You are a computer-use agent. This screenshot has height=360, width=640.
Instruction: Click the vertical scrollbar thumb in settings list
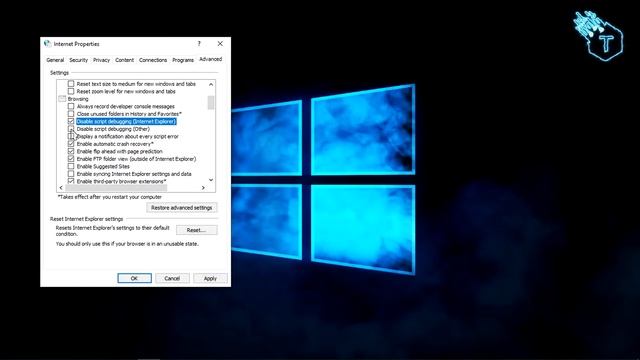pyautogui.click(x=211, y=102)
